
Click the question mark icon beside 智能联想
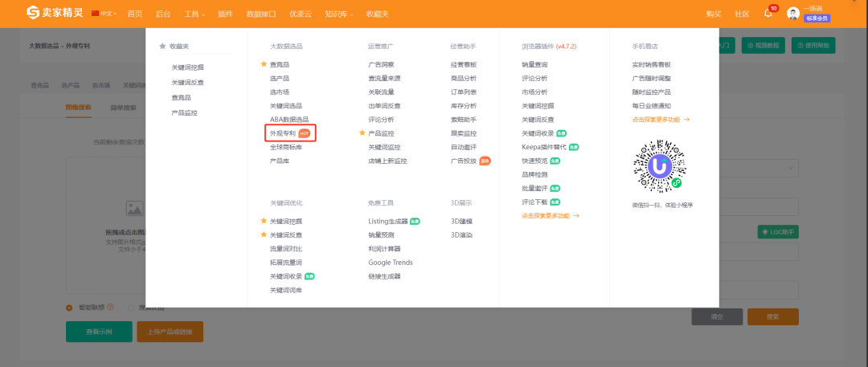[x=110, y=308]
